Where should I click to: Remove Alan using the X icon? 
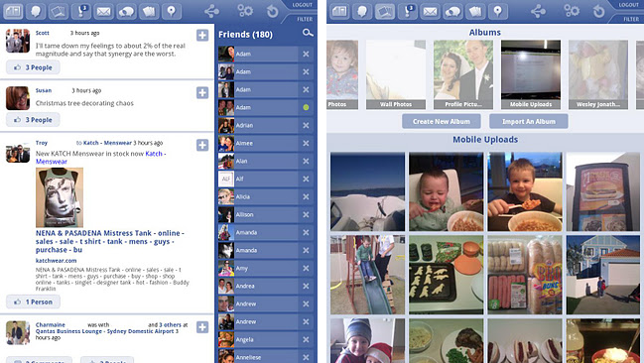[x=306, y=161]
